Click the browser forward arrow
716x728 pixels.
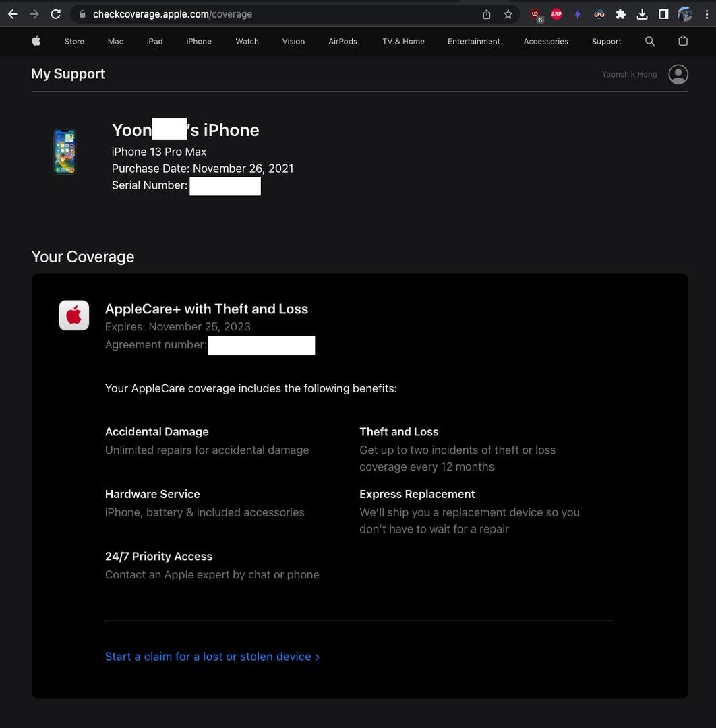(34, 14)
